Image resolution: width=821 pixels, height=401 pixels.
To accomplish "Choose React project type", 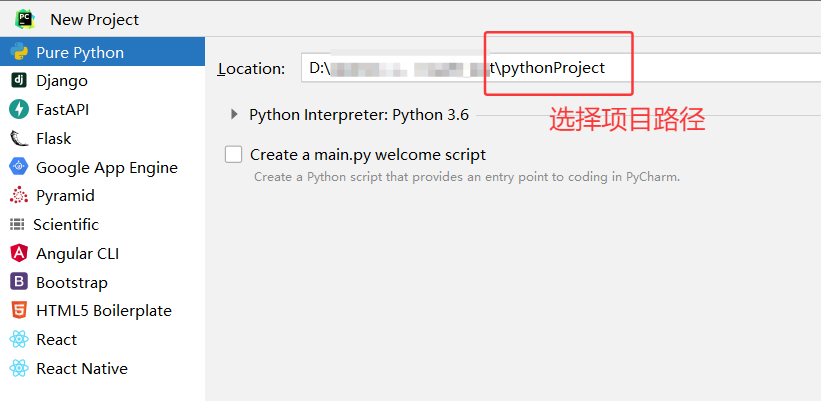I will (102, 340).
